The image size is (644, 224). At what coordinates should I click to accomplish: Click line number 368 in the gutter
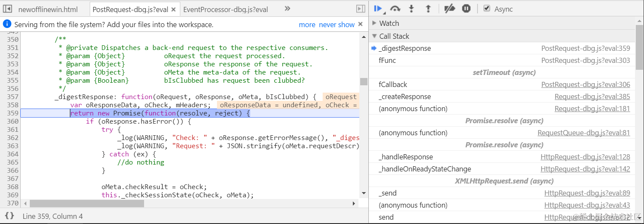click(x=13, y=187)
